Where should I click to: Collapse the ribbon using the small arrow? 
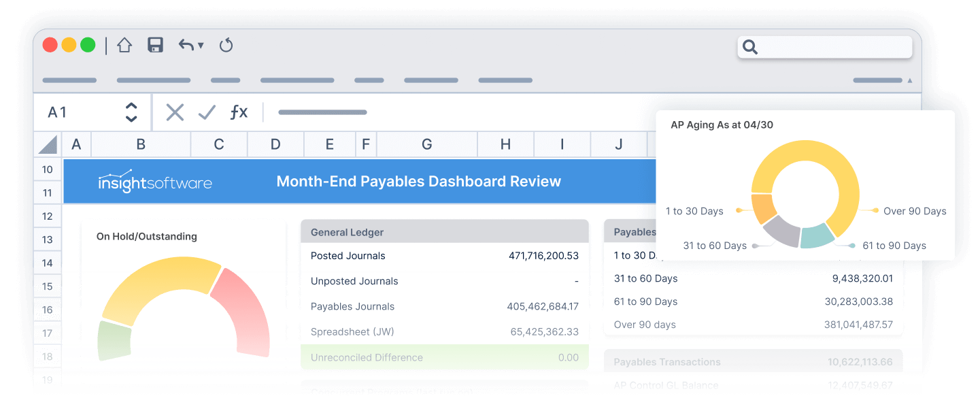[910, 80]
